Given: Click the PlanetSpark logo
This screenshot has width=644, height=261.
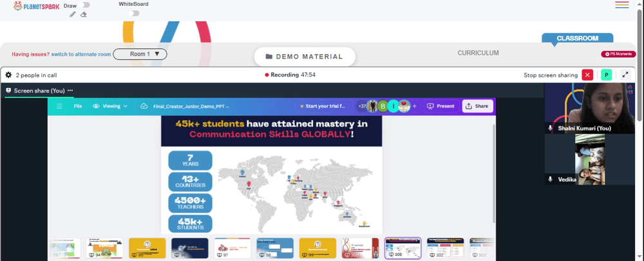Looking at the screenshot, I should click(36, 6).
